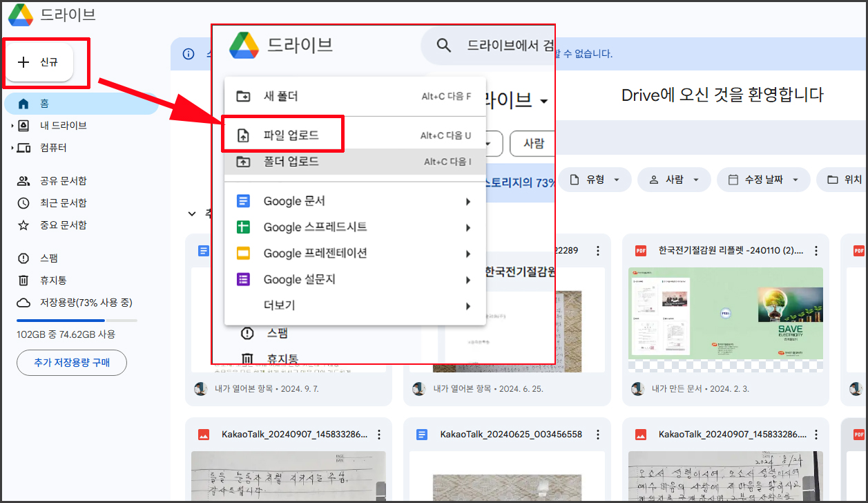
Task: Click the 102GB 중 74.62GB 사용 text
Action: [66, 334]
